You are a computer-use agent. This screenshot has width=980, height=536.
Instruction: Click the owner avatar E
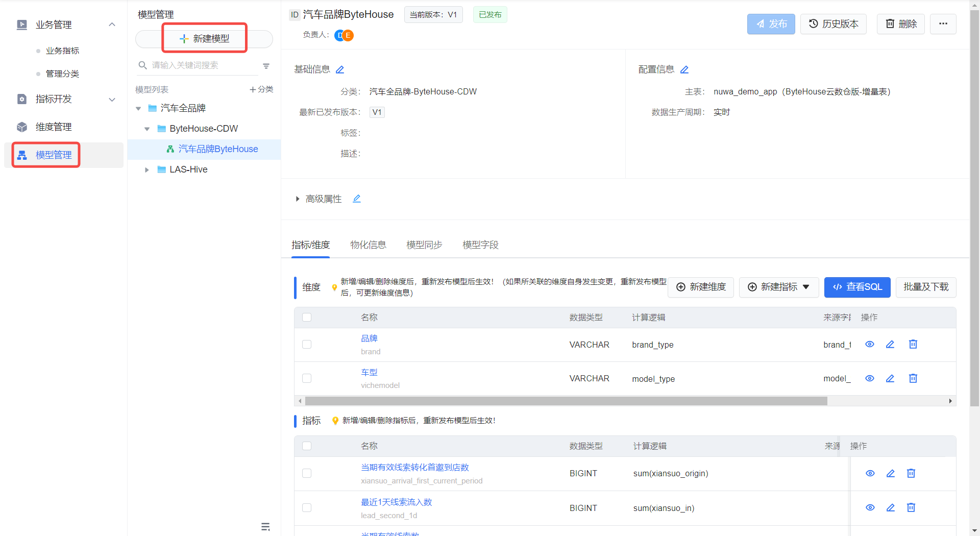click(348, 35)
